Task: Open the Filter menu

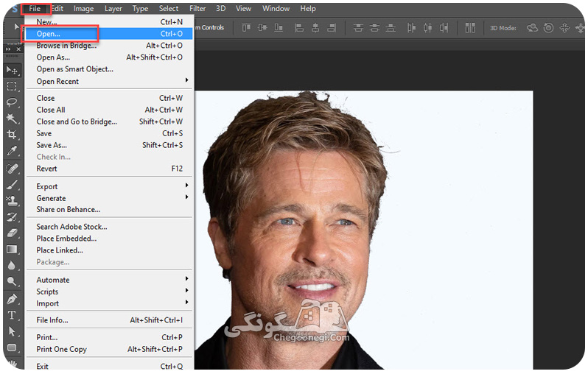Action: tap(197, 8)
